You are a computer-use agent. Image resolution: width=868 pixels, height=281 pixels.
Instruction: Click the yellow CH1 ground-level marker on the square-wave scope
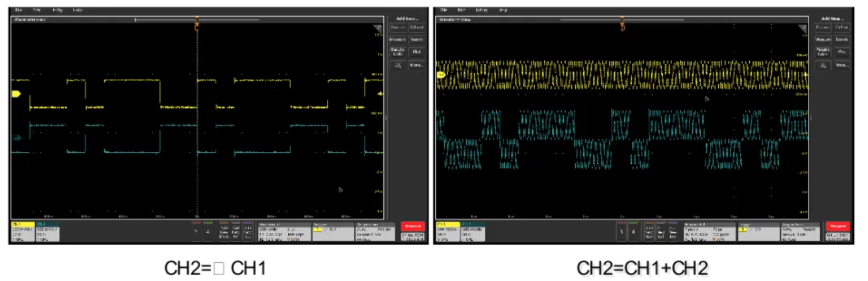pos(16,94)
